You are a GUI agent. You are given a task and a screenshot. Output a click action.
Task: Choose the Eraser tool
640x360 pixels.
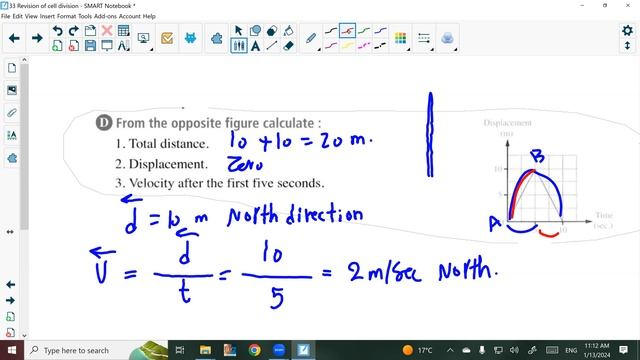click(x=289, y=46)
